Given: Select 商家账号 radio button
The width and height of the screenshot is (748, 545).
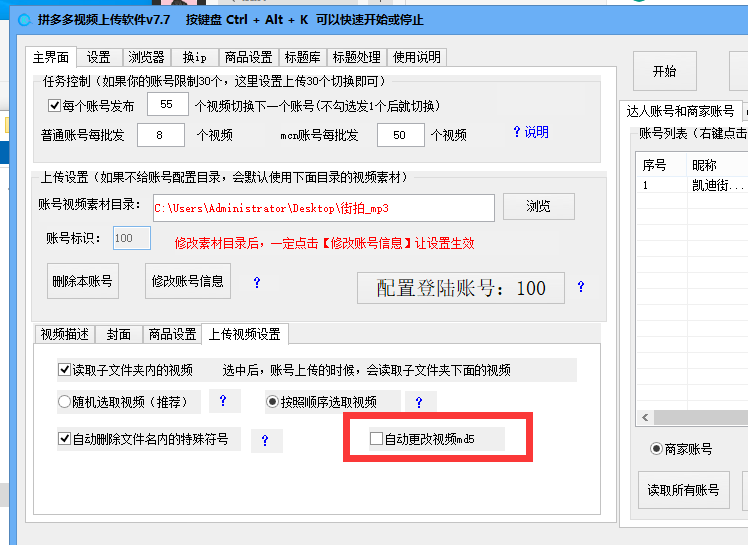Looking at the screenshot, I should coord(656,449).
